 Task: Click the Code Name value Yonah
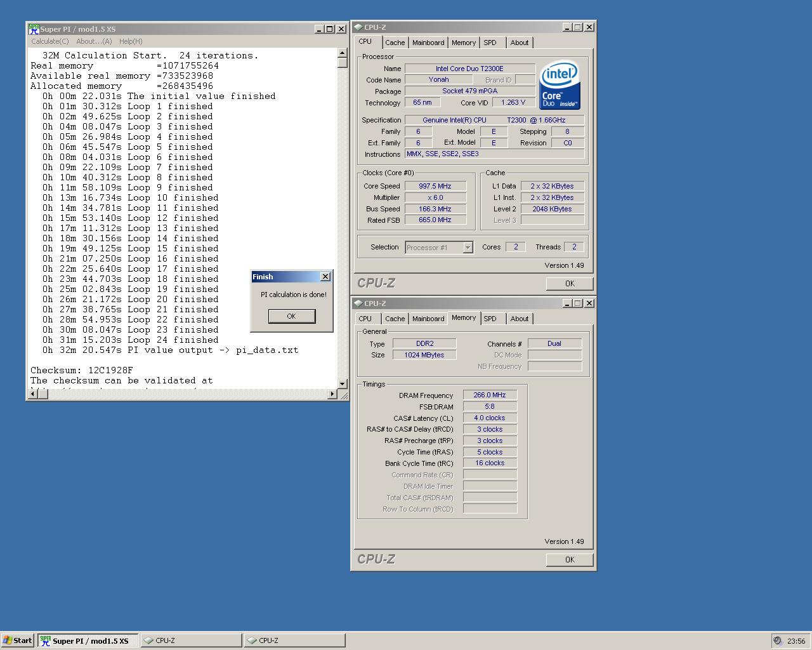tap(438, 79)
